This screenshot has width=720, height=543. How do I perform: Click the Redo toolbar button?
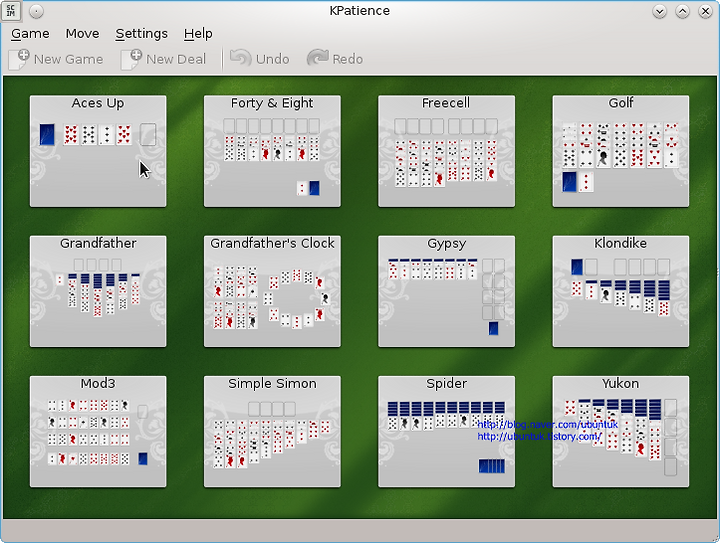point(335,59)
